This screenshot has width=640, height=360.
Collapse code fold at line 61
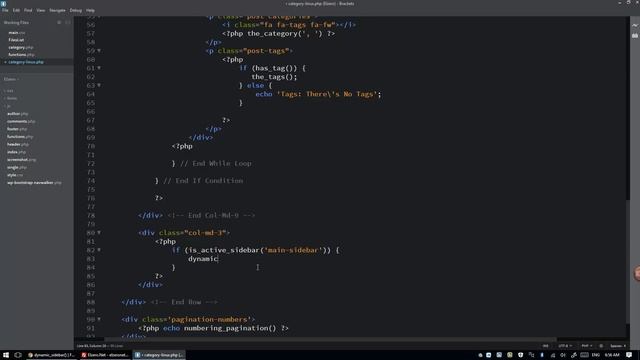[99, 68]
